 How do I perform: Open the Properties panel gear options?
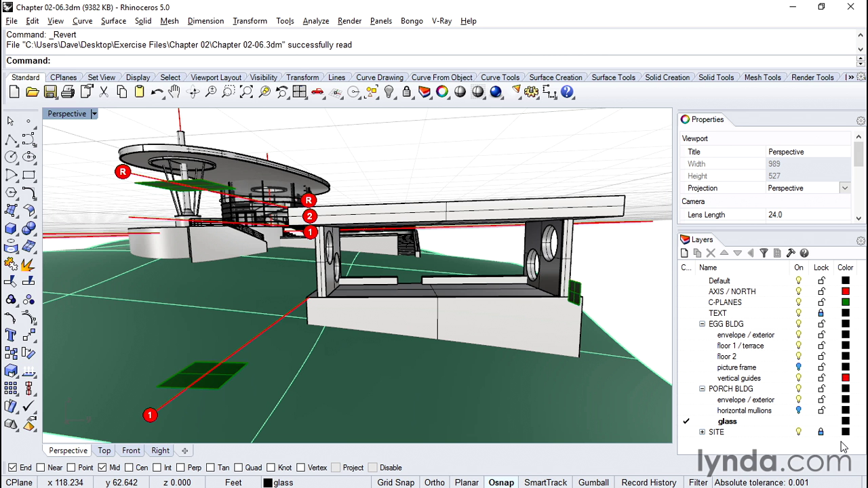tap(861, 121)
